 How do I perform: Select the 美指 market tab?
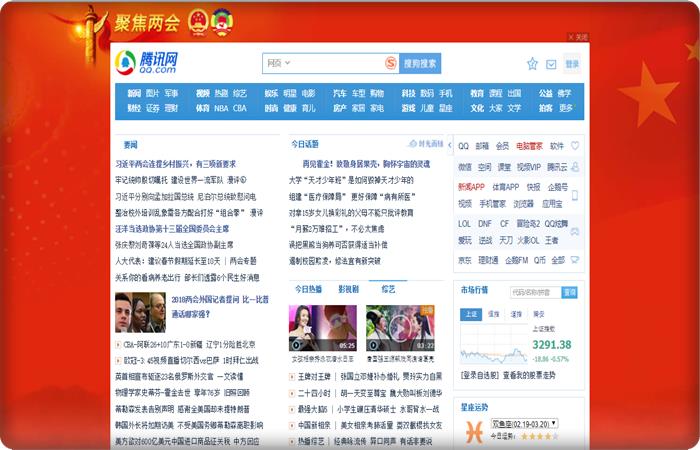(x=538, y=314)
